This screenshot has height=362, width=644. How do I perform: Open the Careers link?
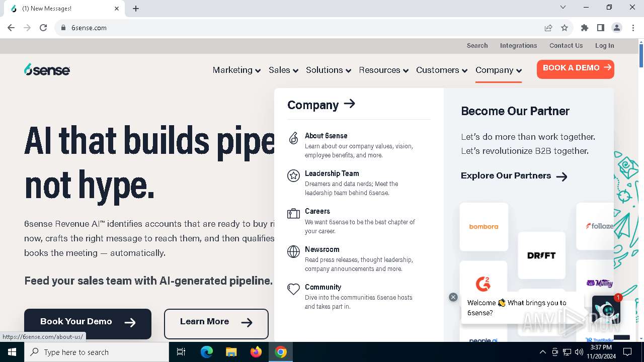(x=317, y=211)
